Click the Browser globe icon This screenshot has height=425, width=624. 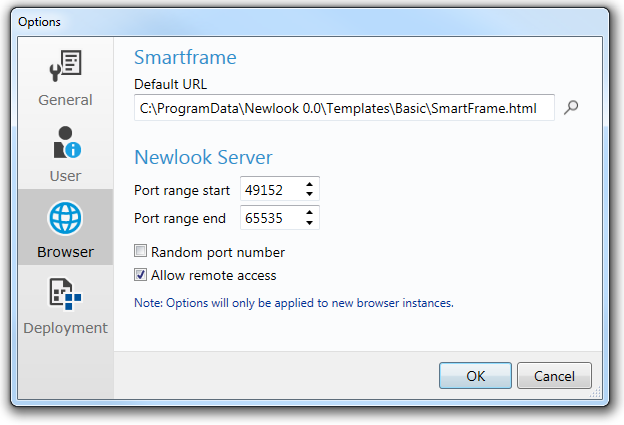(65, 218)
